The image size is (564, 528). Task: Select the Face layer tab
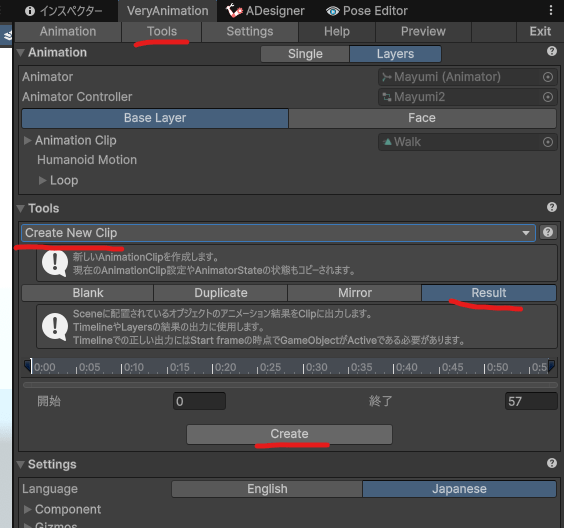[422, 118]
